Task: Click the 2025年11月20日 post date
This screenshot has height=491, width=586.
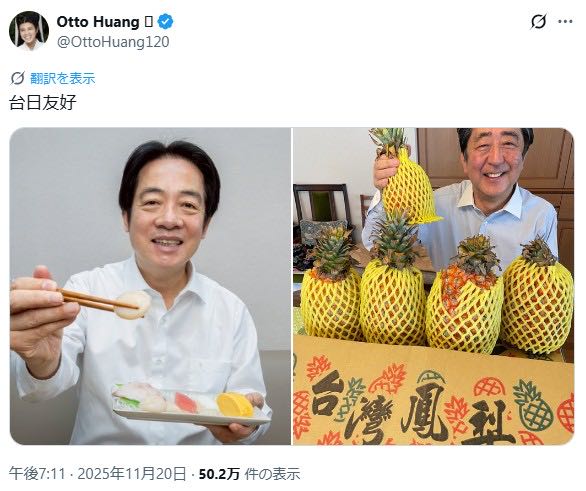Action: point(132,474)
